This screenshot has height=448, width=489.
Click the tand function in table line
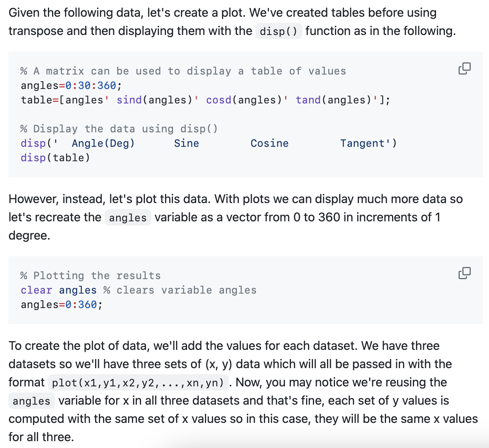308,100
